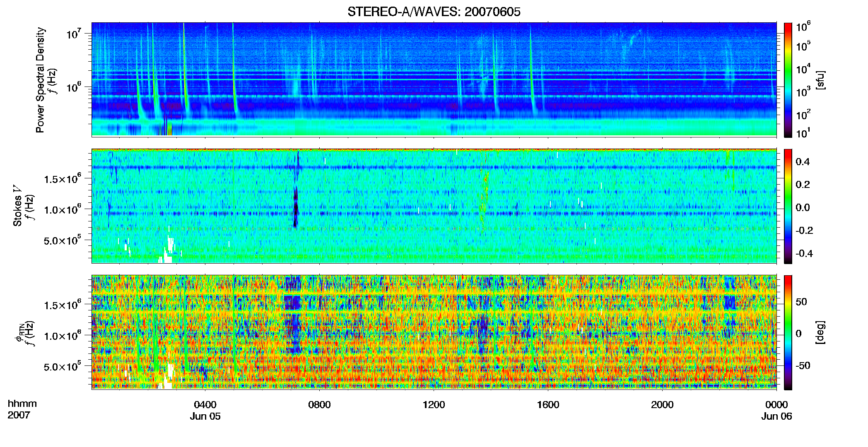
Task: Click the "0800" time tick label
Action: coord(320,405)
